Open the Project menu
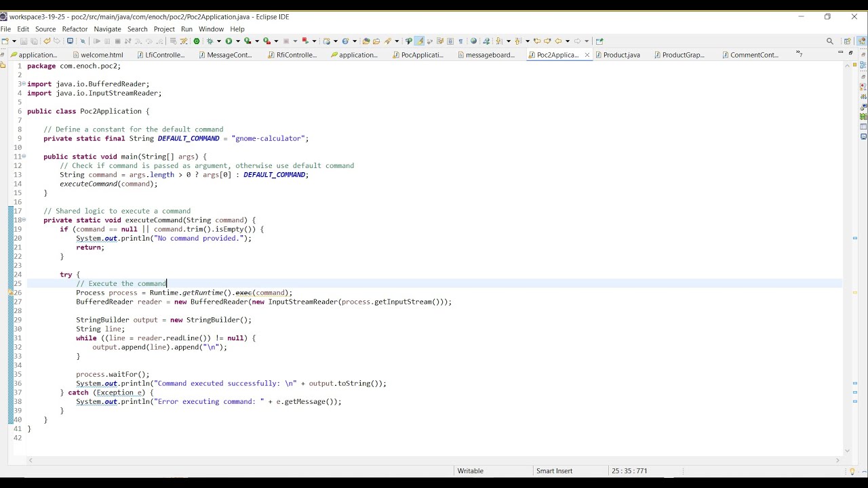 coord(164,29)
